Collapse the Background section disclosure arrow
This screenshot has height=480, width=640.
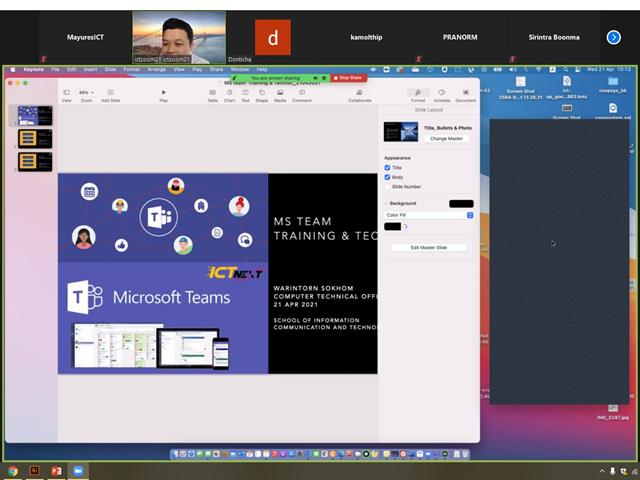pyautogui.click(x=386, y=203)
